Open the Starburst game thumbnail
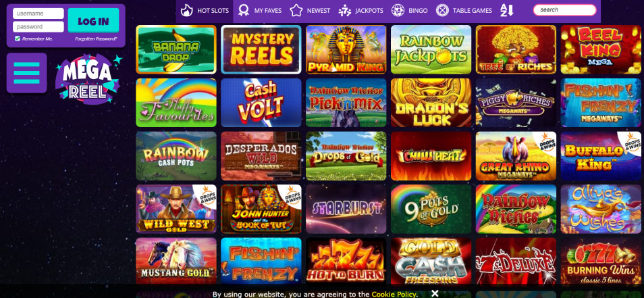The width and height of the screenshot is (644, 298). [x=346, y=209]
